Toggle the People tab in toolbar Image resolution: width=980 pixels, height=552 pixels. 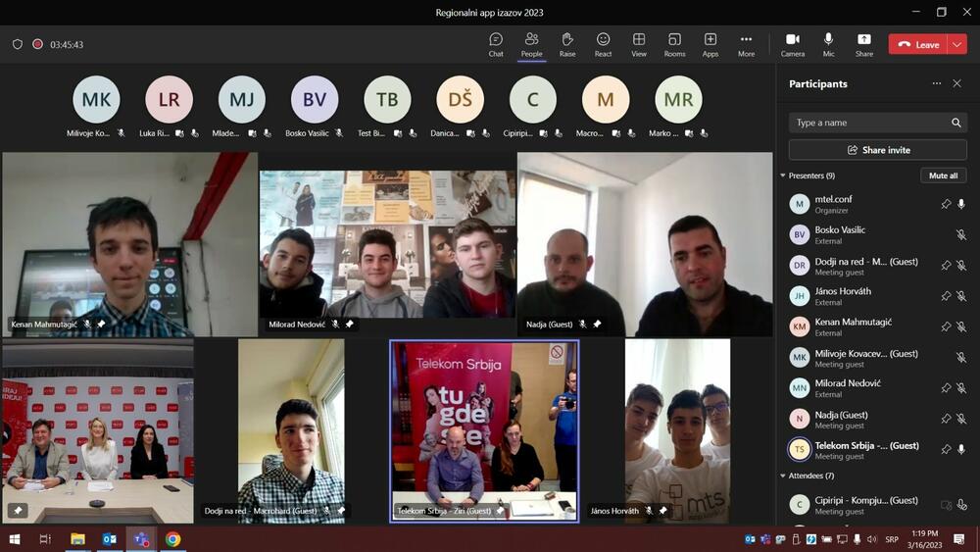(531, 44)
